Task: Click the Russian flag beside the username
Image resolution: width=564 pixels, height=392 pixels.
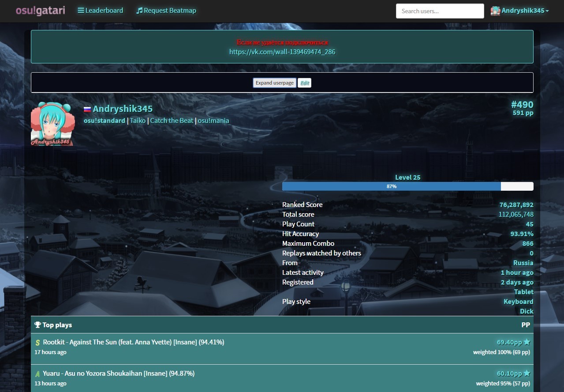Action: [x=87, y=109]
